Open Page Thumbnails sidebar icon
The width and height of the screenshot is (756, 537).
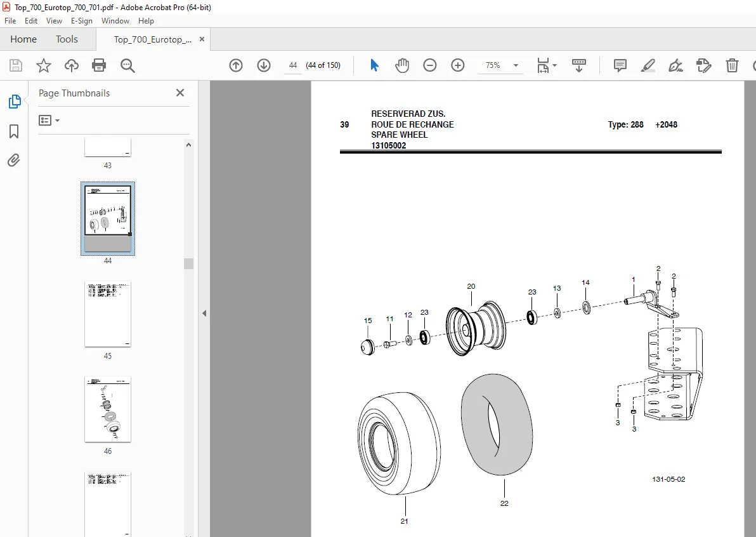pos(15,102)
